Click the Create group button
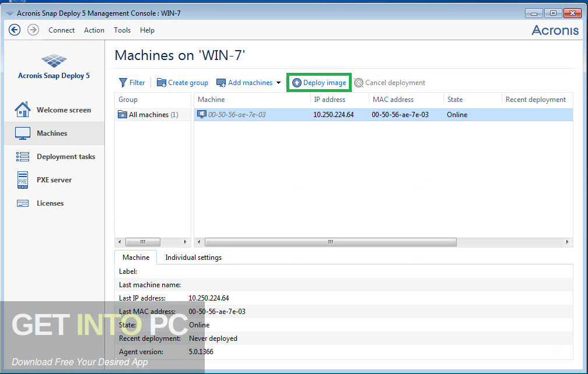 click(x=182, y=83)
